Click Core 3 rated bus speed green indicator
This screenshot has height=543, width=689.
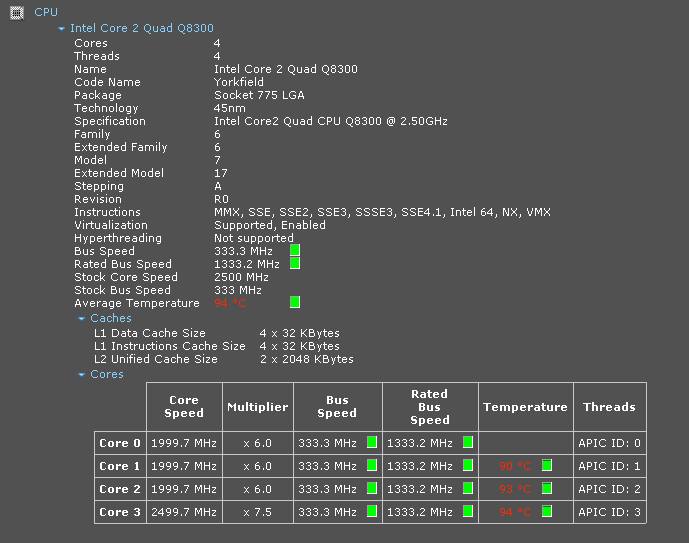point(468,511)
